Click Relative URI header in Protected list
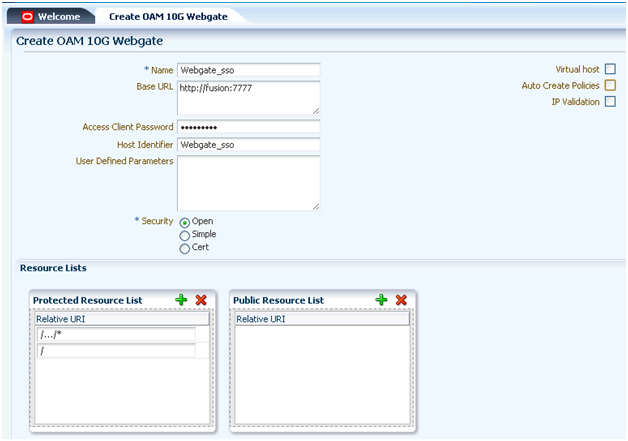The width and height of the screenshot is (628, 441). pos(122,319)
